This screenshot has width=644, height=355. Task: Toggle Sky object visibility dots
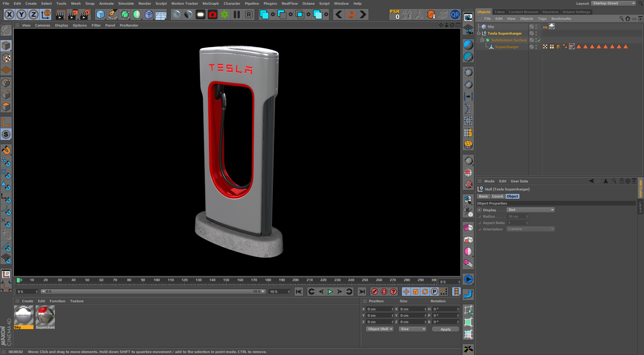click(x=536, y=27)
